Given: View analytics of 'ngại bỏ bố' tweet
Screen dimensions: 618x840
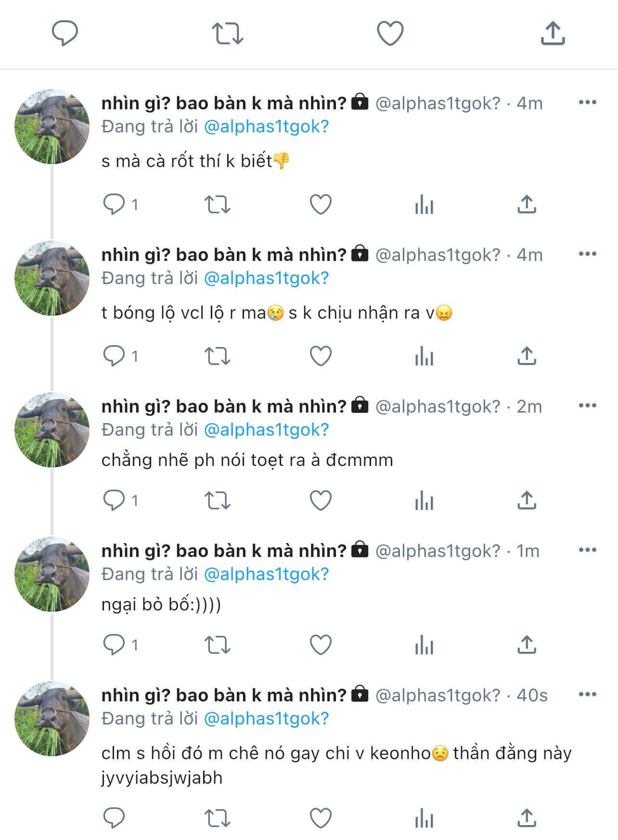Looking at the screenshot, I should tap(424, 645).
